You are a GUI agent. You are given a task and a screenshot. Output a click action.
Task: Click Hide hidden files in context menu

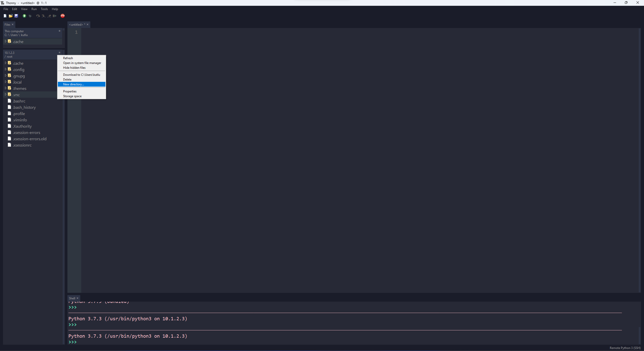pyautogui.click(x=74, y=67)
